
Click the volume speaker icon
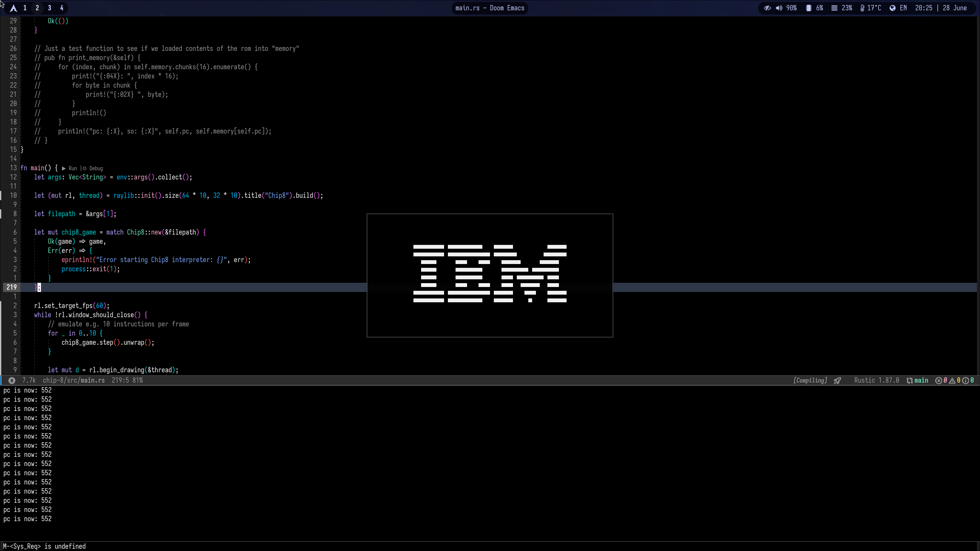point(779,8)
